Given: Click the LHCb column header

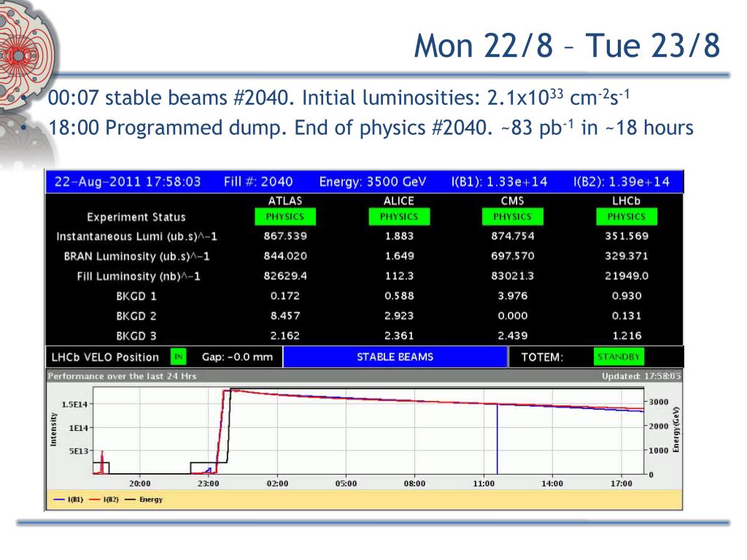Looking at the screenshot, I should click(626, 201).
